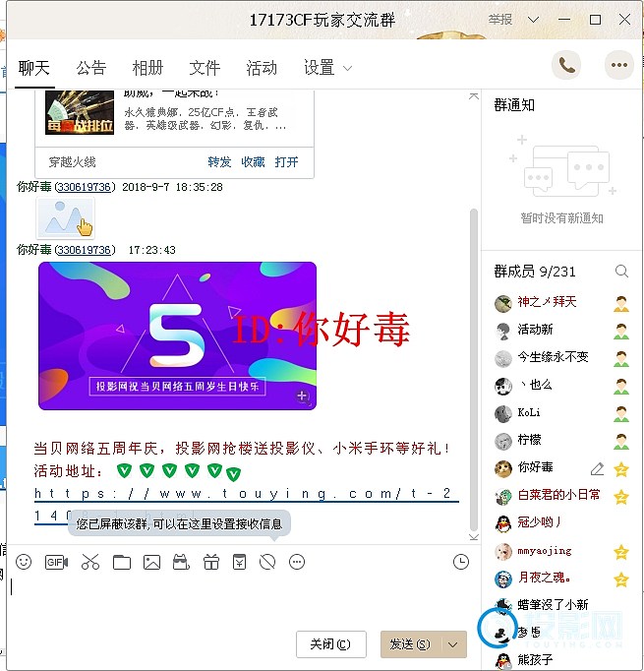
Task: Open the 公告 tab
Action: pyautogui.click(x=91, y=68)
